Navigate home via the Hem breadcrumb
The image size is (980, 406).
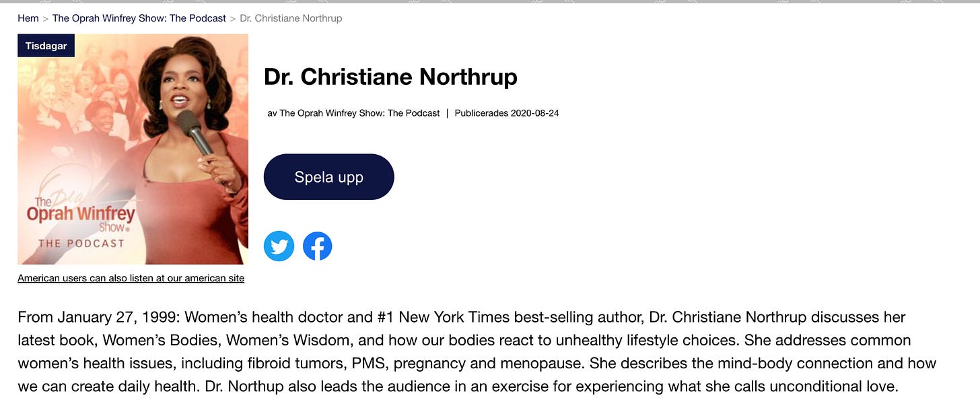click(28, 18)
